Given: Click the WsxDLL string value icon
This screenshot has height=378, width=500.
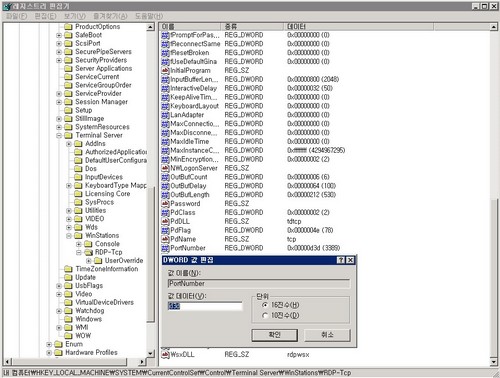Looking at the screenshot, I should pos(165,355).
